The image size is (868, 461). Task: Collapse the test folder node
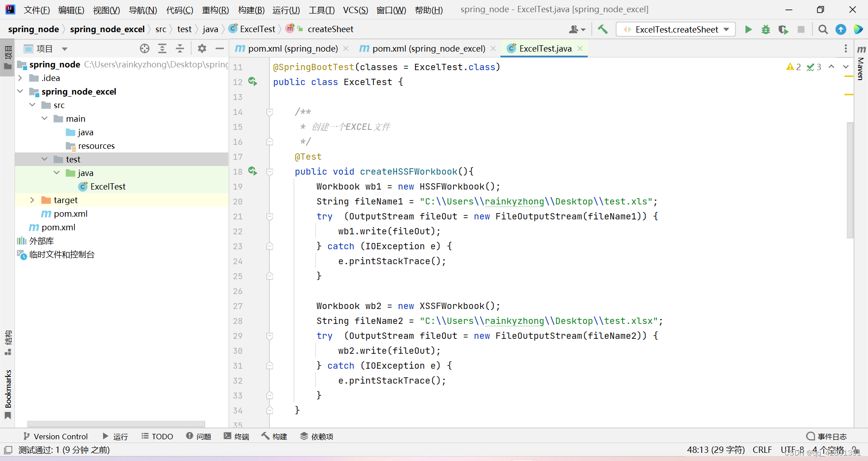pos(44,159)
